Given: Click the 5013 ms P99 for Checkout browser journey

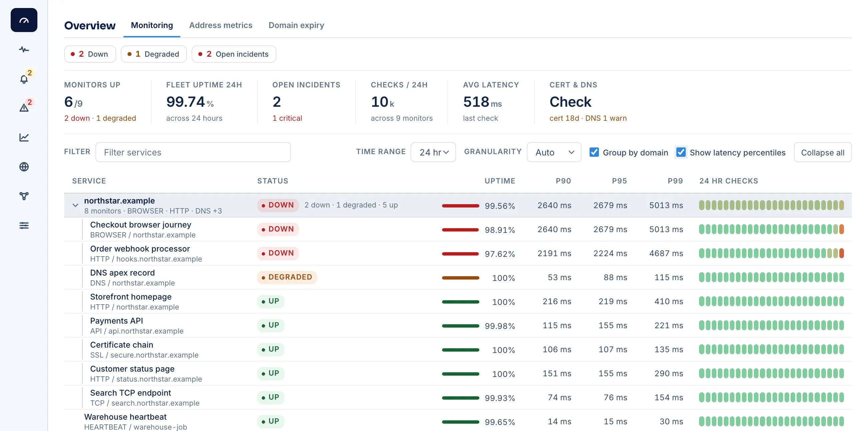Looking at the screenshot, I should click(x=666, y=229).
